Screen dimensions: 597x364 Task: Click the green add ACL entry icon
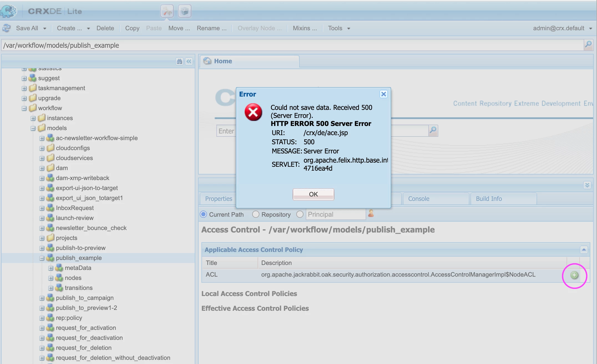click(x=574, y=275)
